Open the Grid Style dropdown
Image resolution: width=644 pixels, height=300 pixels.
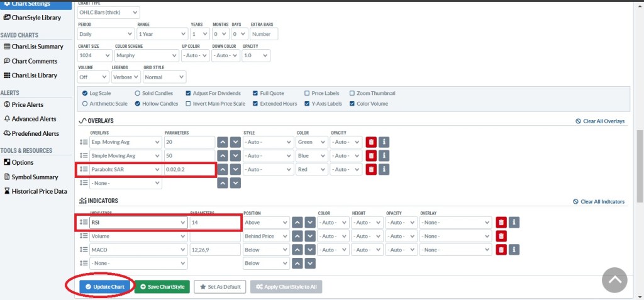point(164,77)
